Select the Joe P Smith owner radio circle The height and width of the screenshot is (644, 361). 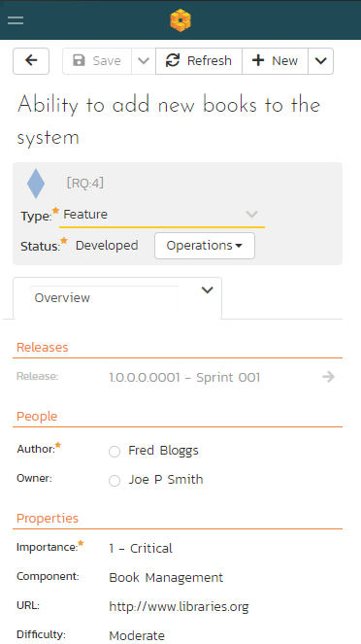[115, 481]
